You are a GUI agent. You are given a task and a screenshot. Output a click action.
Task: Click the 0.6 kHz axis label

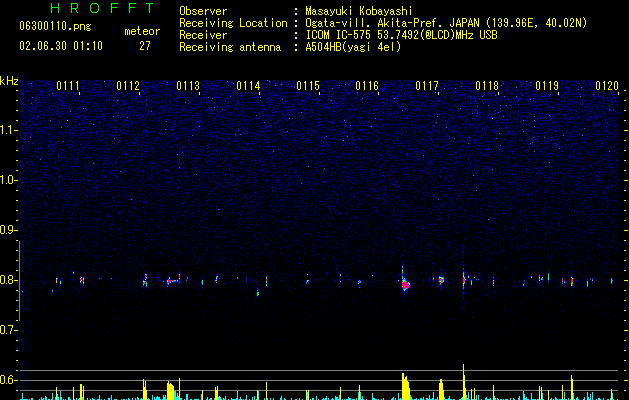point(8,380)
